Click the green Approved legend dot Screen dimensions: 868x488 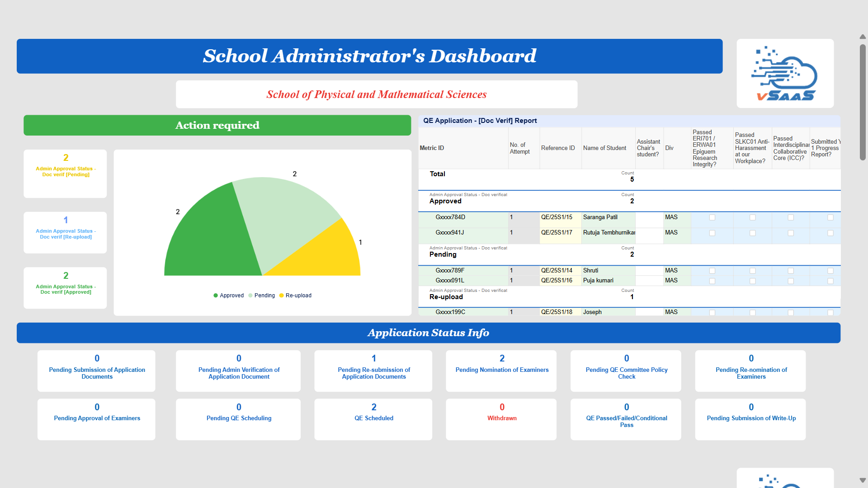(216, 296)
